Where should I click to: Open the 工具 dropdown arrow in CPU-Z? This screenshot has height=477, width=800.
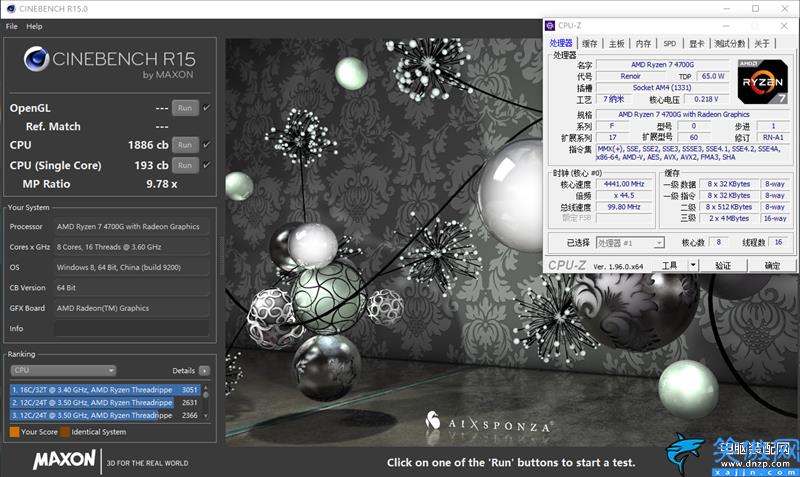coord(693,265)
